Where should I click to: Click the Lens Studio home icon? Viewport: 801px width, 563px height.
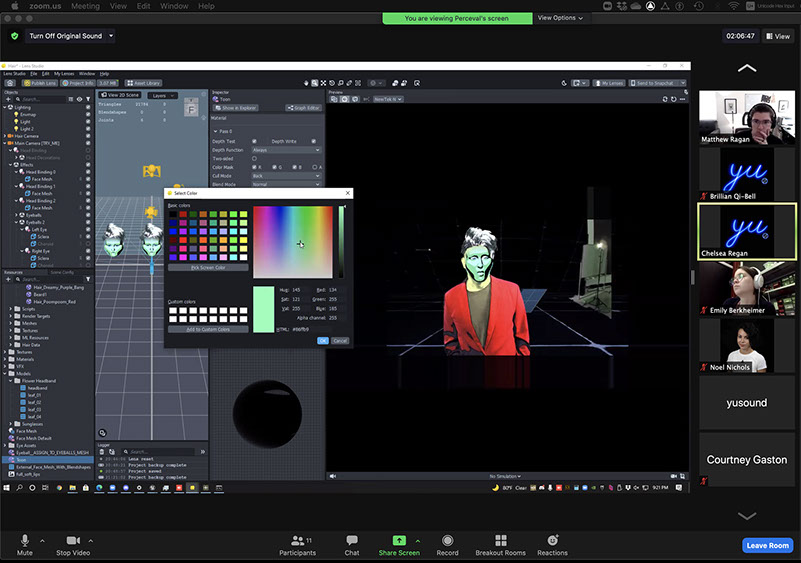[x=9, y=83]
